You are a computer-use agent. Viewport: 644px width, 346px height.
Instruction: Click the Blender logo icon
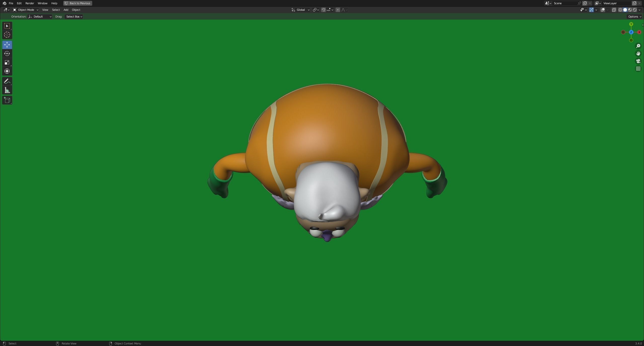click(4, 3)
